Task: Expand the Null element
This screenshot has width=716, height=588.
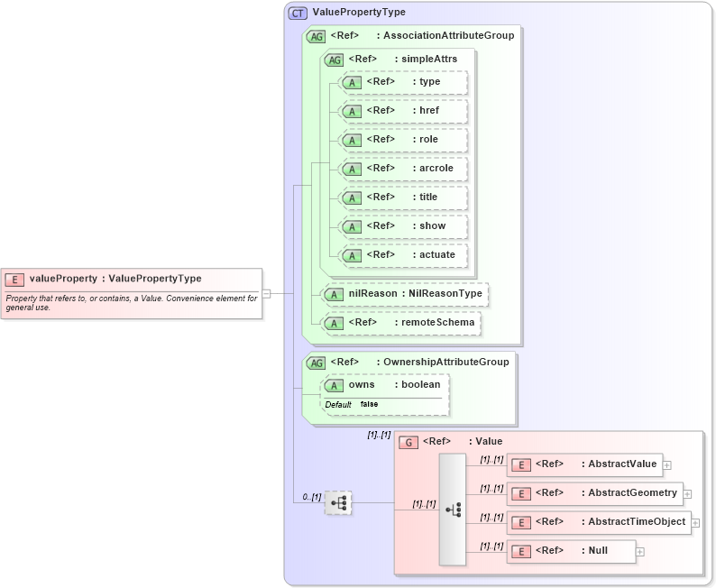Action: point(640,552)
